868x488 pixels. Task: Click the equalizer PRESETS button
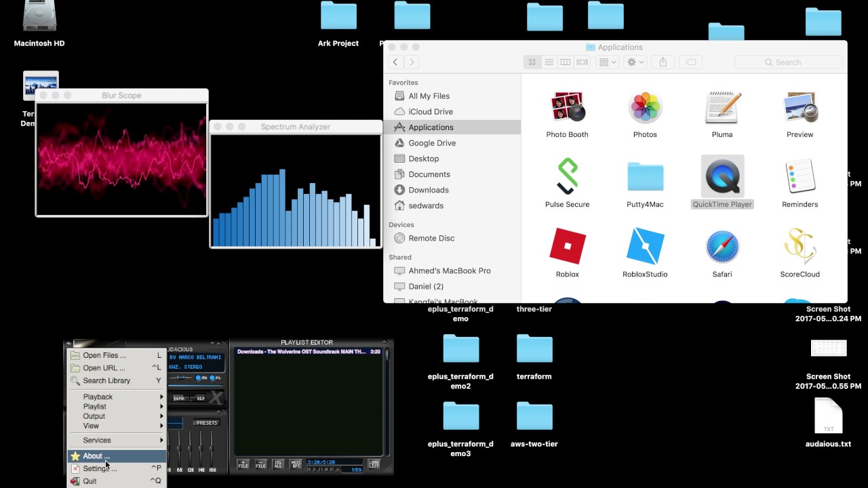click(206, 423)
